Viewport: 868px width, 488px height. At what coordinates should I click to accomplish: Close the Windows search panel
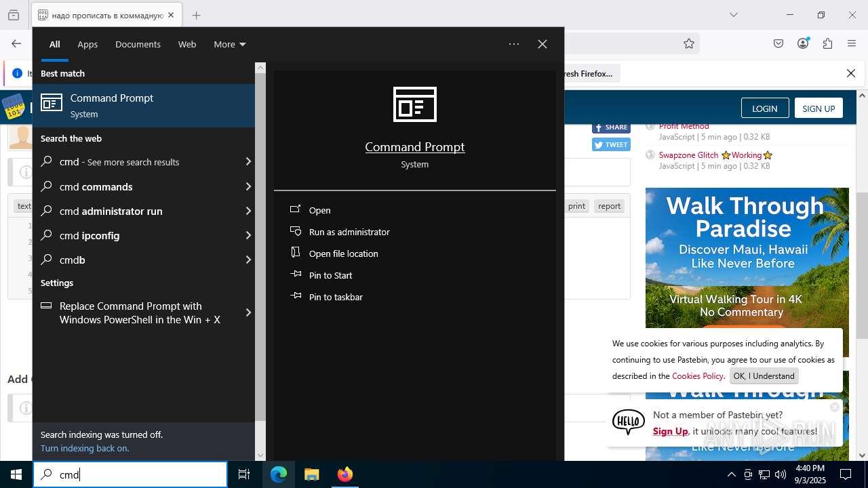[542, 44]
